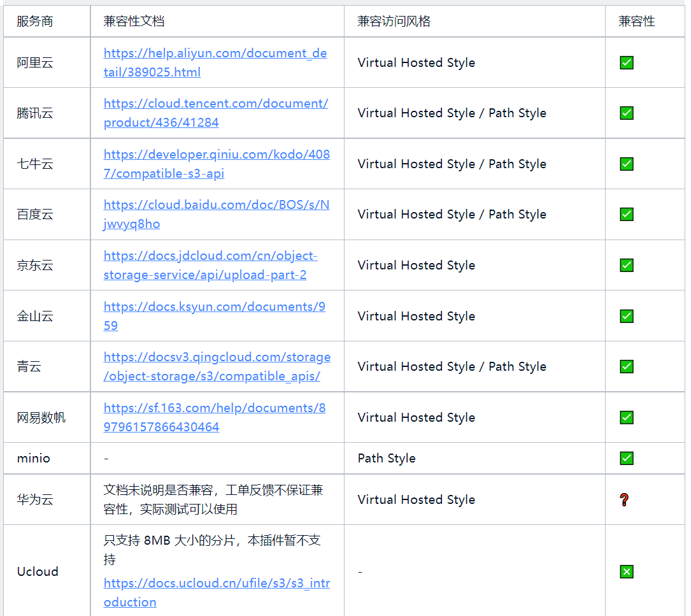
Task: Click the red question mark in 华为云 row
Action: pos(624,499)
